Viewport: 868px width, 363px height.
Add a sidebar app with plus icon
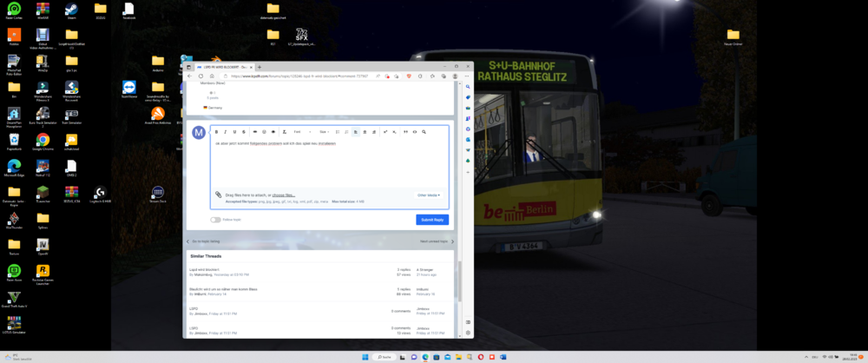pos(468,172)
